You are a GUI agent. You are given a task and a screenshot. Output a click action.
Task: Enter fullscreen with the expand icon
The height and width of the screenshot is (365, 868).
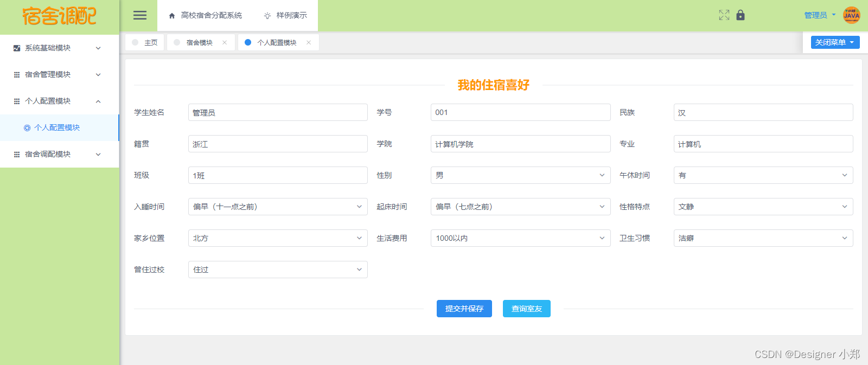click(724, 15)
